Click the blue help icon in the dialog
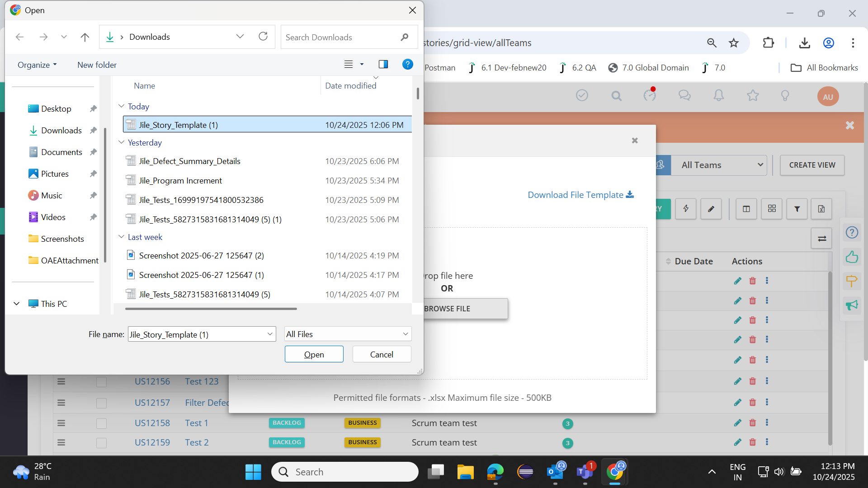Screen dimensions: 868x488 click(407, 64)
